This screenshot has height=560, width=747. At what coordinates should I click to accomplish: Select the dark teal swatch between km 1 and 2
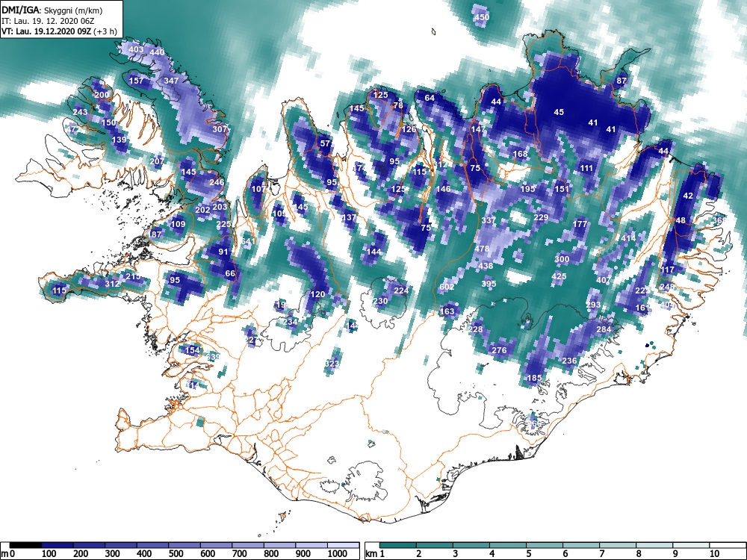pyautogui.click(x=398, y=545)
